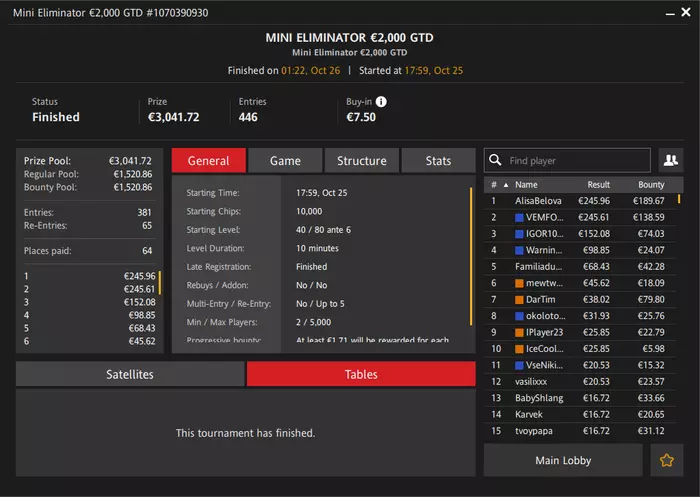The height and width of the screenshot is (497, 700).
Task: Select player tvoypapa row
Action: tap(579, 431)
